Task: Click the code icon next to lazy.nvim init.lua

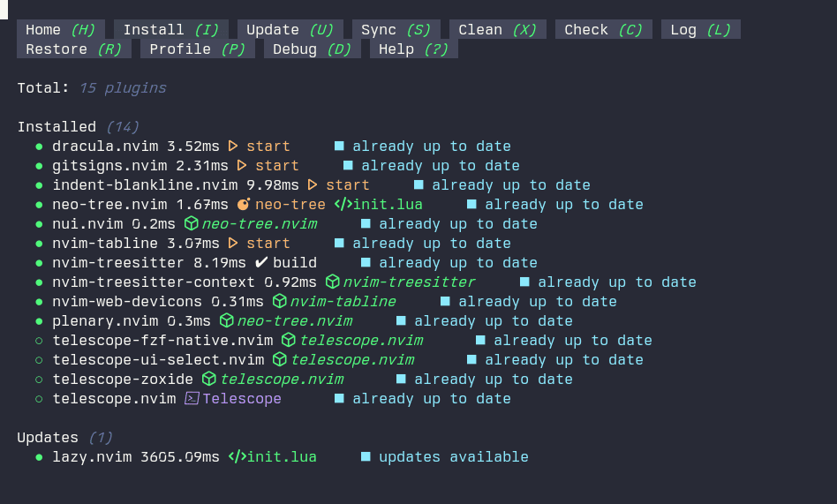Action: point(236,457)
